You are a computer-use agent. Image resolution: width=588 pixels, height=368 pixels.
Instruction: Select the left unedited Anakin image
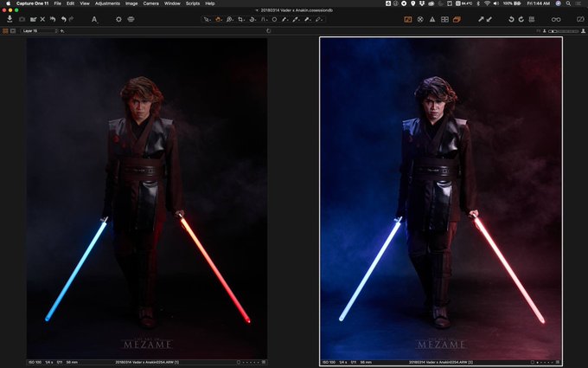pos(147,198)
